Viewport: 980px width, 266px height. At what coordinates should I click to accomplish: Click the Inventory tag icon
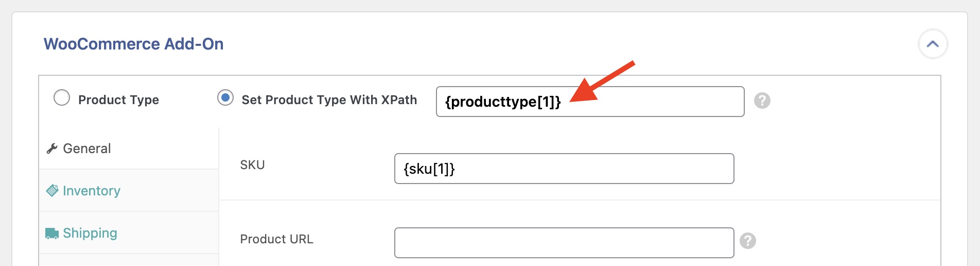(x=52, y=191)
